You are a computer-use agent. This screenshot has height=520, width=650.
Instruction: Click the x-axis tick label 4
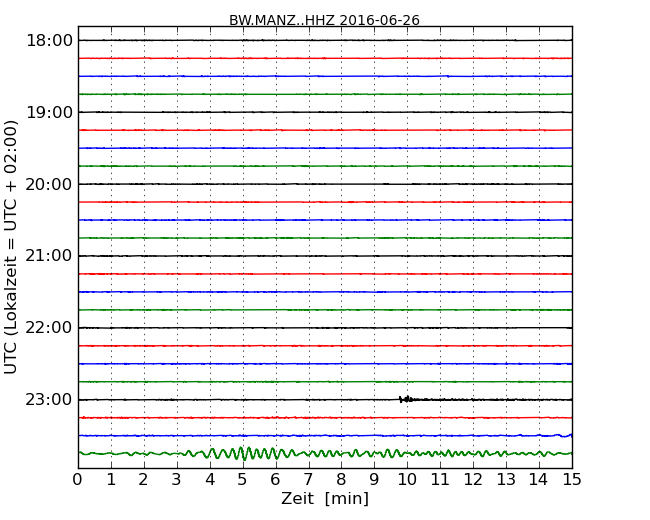coord(210,480)
